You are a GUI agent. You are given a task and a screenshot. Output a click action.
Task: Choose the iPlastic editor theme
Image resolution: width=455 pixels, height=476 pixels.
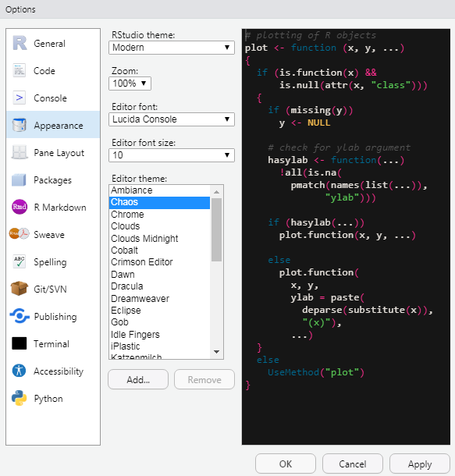point(160,346)
